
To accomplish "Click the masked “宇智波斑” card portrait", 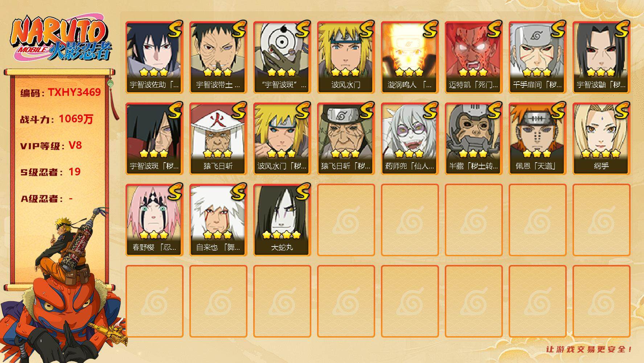I will (x=282, y=57).
